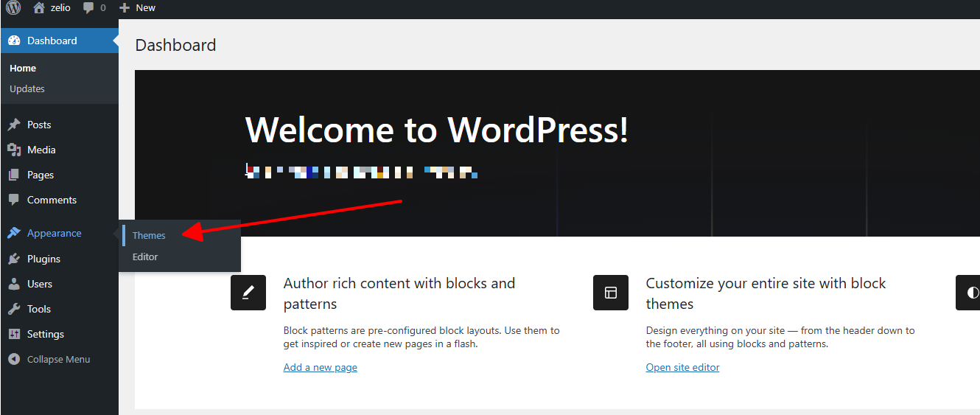
Task: Click the layout icon beside Customize your entire site
Action: point(611,293)
